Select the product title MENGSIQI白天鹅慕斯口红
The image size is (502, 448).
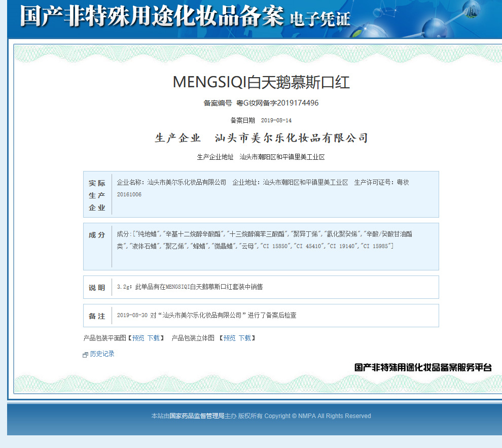coord(261,82)
